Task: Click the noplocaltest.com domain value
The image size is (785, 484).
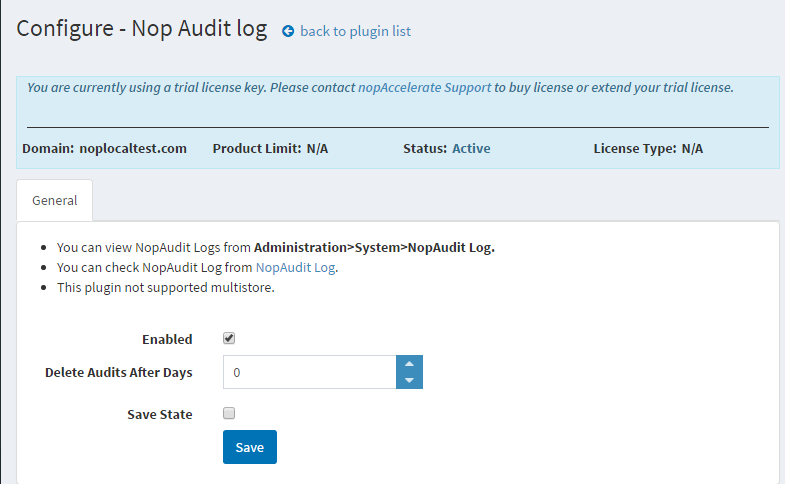Action: click(133, 148)
